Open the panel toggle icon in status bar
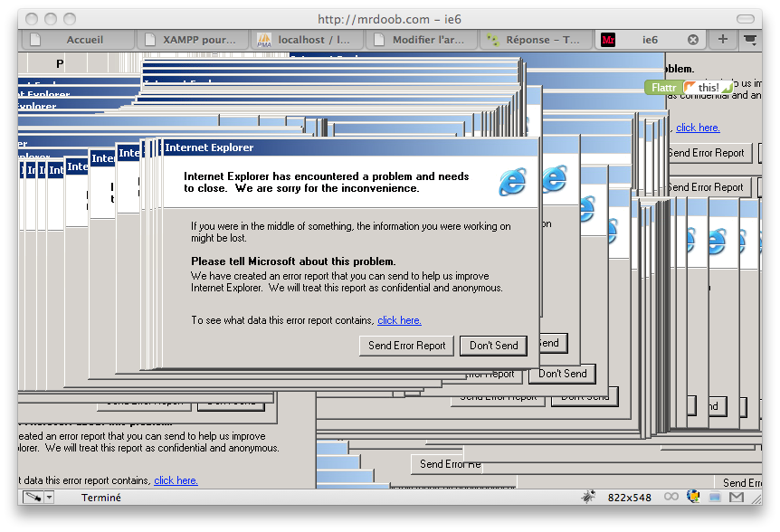The width and height of the screenshot is (780, 532). (33, 498)
